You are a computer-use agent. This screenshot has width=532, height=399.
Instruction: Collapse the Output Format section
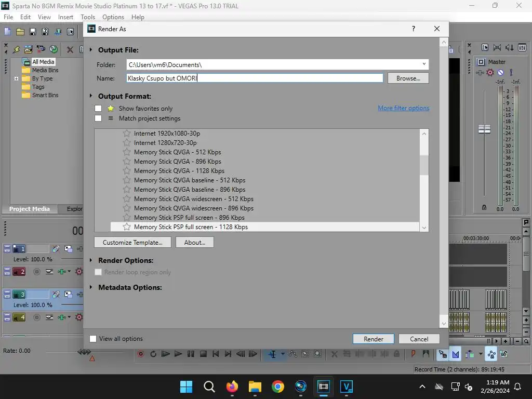[91, 96]
